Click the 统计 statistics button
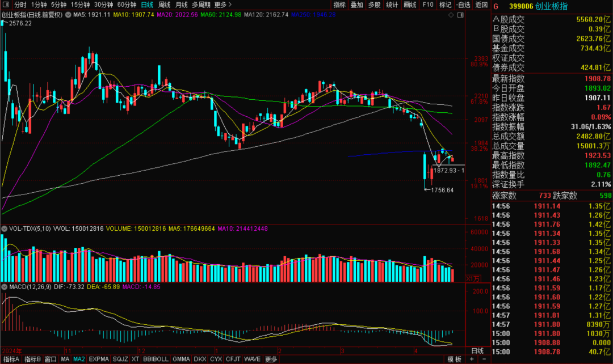The width and height of the screenshot is (613, 364). click(x=392, y=5)
